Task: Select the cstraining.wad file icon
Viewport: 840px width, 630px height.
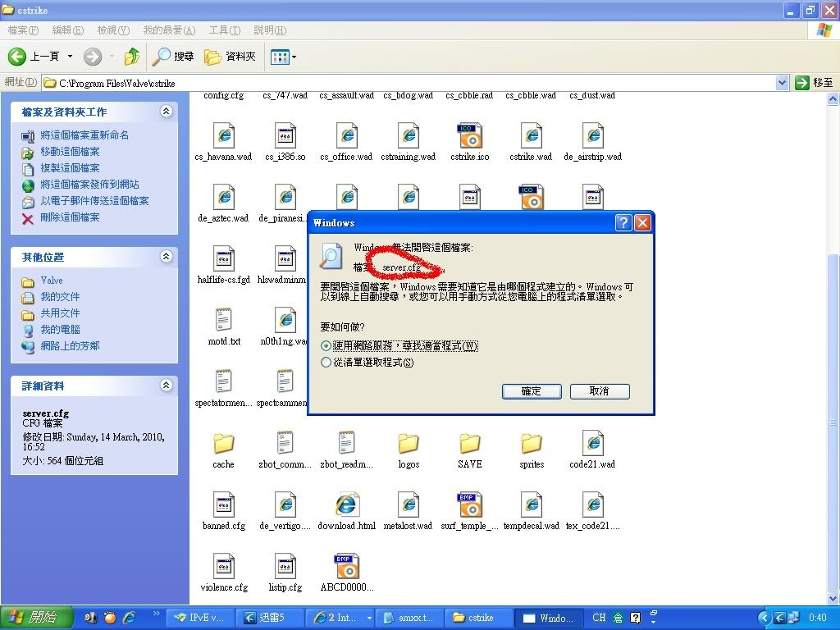Action: [x=409, y=135]
